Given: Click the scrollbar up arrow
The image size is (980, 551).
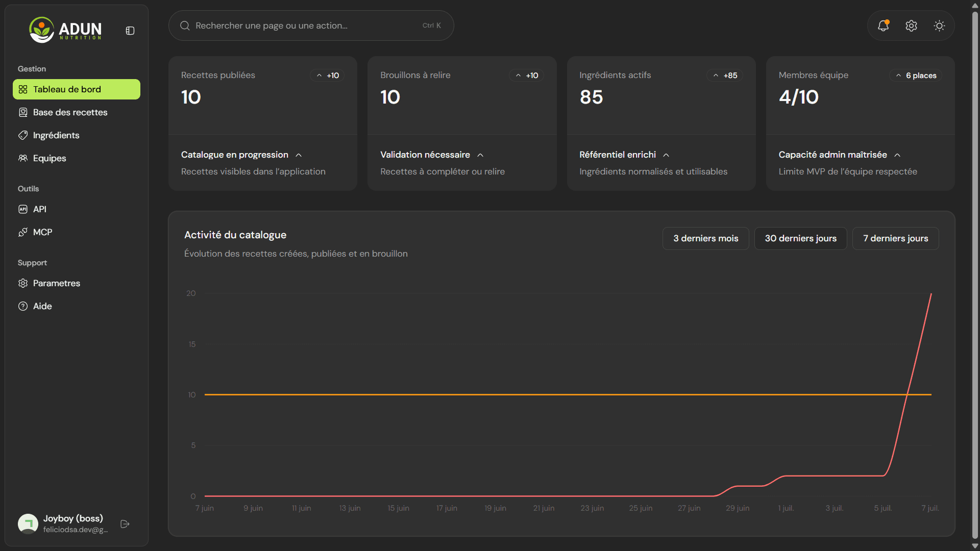Looking at the screenshot, I should (975, 5).
